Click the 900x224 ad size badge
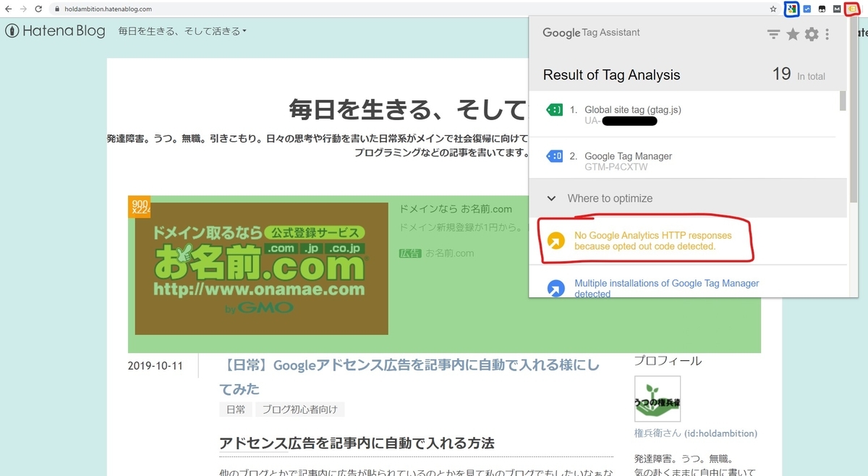 tap(139, 207)
